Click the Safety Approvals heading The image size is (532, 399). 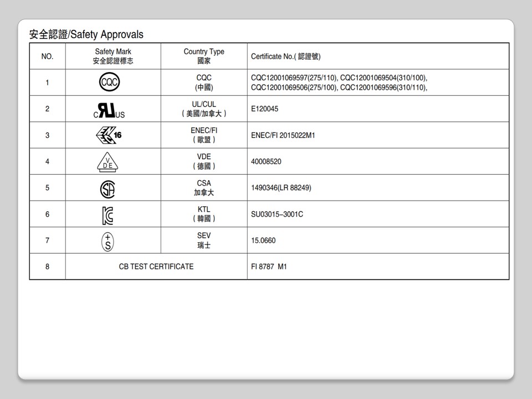[x=86, y=34]
